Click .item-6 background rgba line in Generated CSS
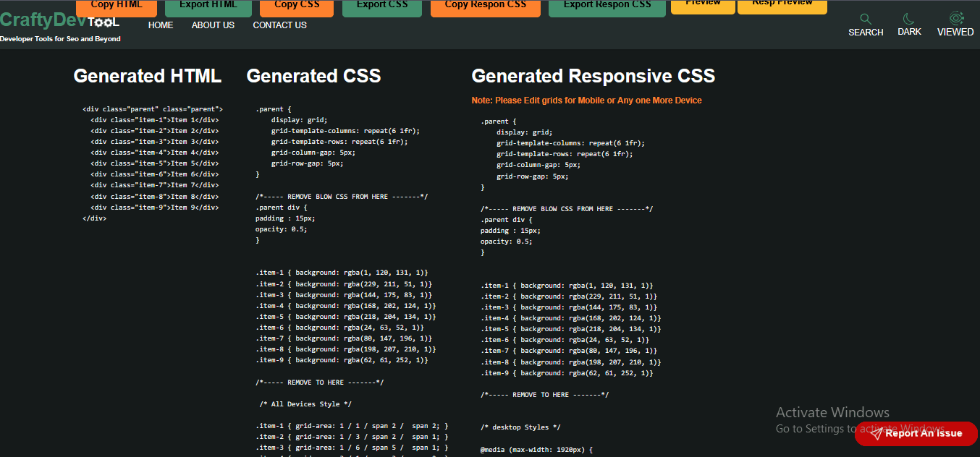 point(339,328)
